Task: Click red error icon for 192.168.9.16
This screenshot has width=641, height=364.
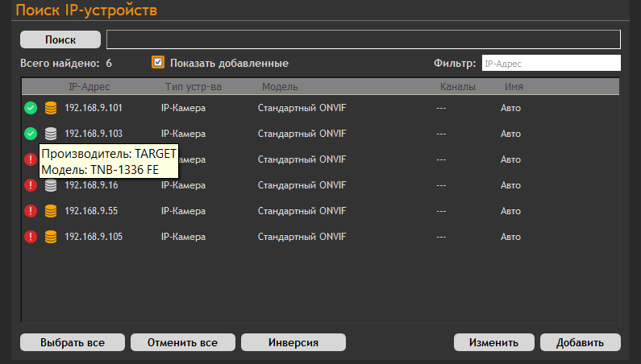Action: point(31,185)
